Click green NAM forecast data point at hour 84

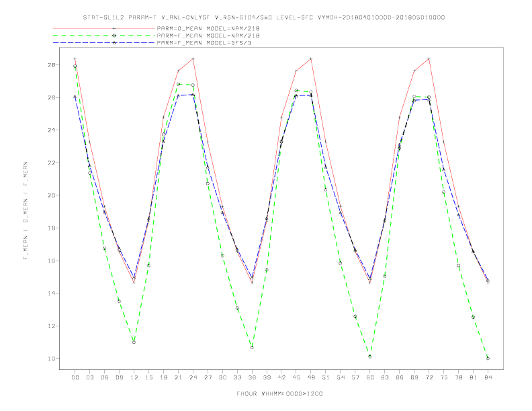tap(488, 359)
